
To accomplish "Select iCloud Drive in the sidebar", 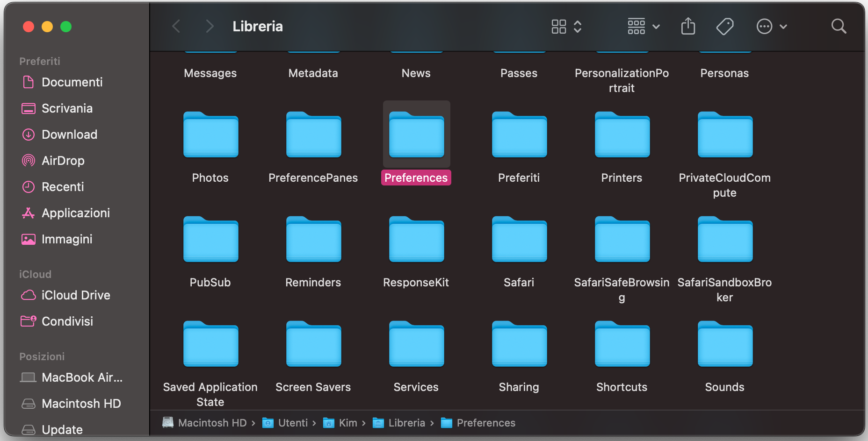I will coord(76,295).
